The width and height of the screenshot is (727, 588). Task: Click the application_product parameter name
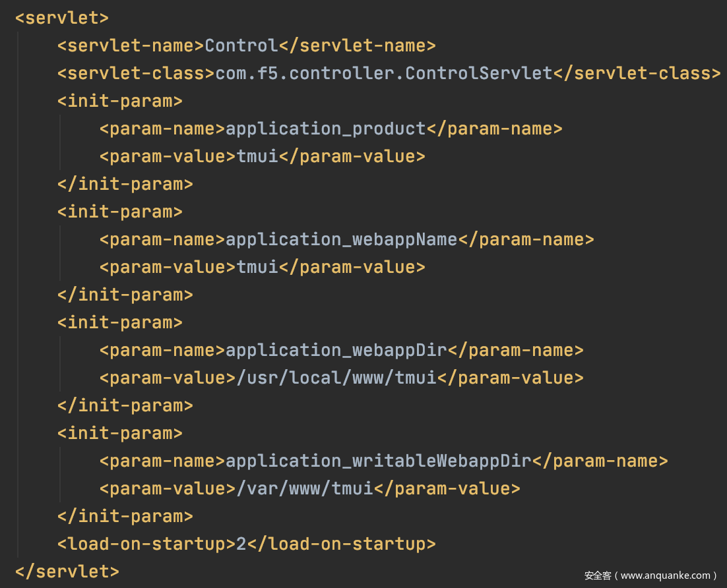tap(326, 129)
